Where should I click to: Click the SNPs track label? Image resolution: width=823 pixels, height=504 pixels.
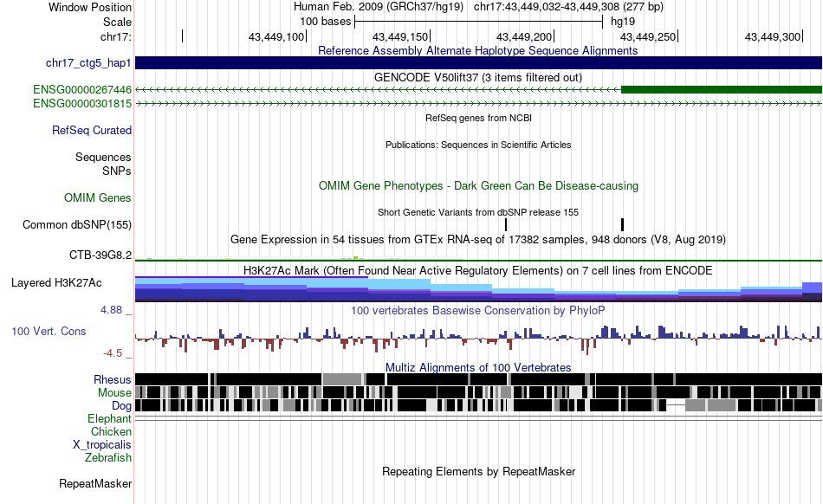[117, 171]
